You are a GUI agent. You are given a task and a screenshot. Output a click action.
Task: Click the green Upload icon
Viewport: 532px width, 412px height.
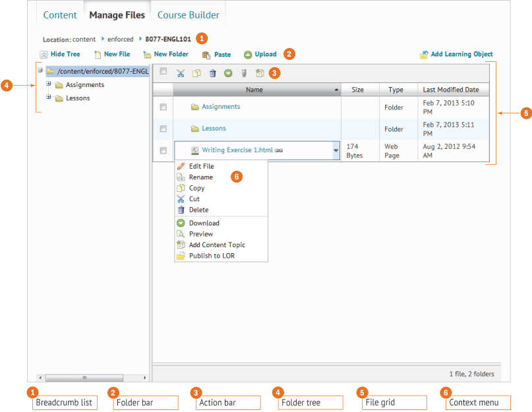(248, 55)
